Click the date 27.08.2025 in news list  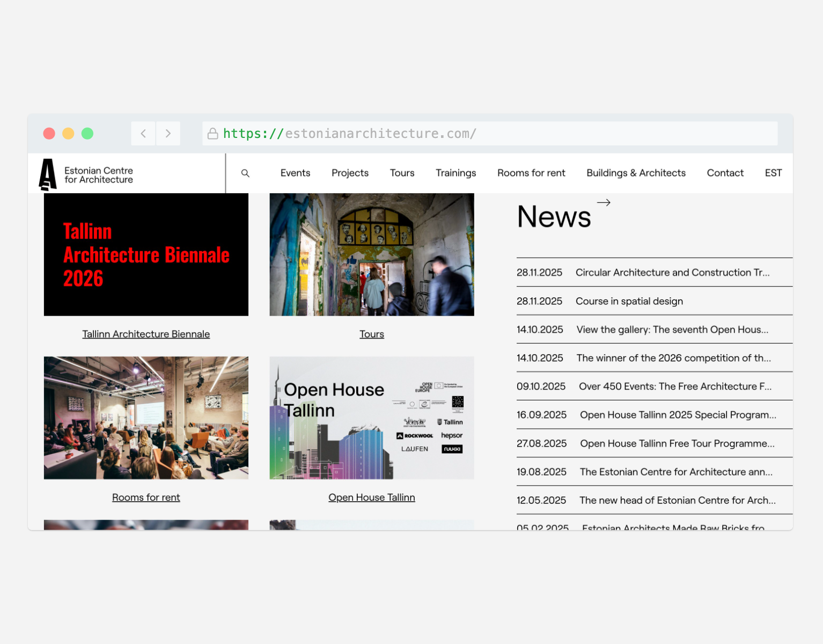click(x=541, y=443)
